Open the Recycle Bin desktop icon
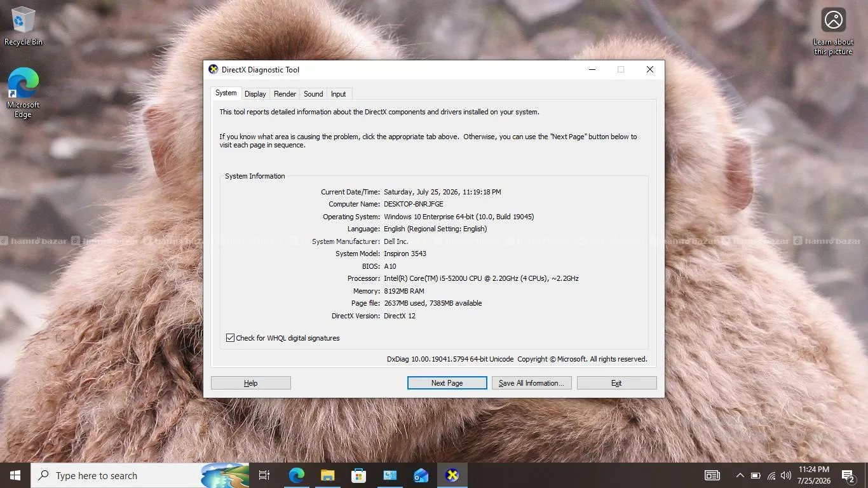 (x=24, y=25)
